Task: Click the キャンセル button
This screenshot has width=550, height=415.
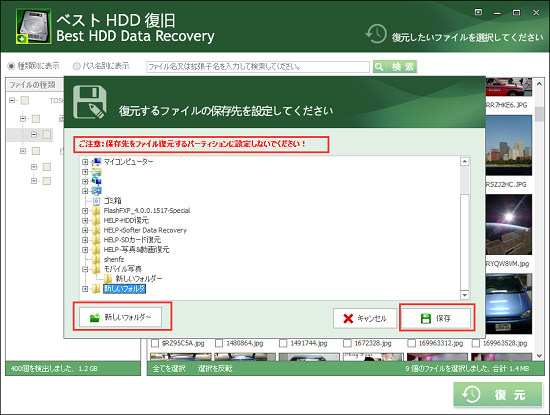Action: coord(365,318)
